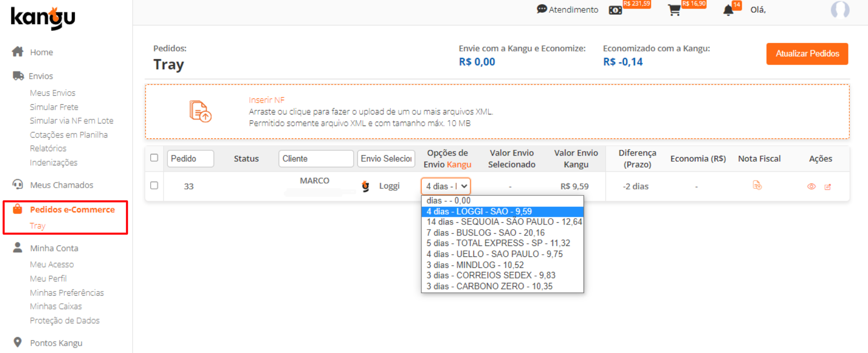The height and width of the screenshot is (353, 868).
Task: View order 33 with the eye icon
Action: (811, 186)
